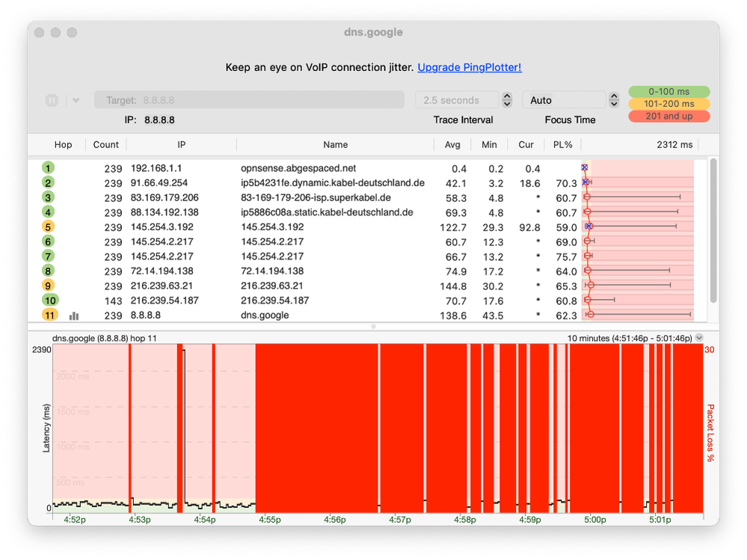Click IP address 216.239.54.187 in IP column
This screenshot has width=747, height=560.
(165, 301)
